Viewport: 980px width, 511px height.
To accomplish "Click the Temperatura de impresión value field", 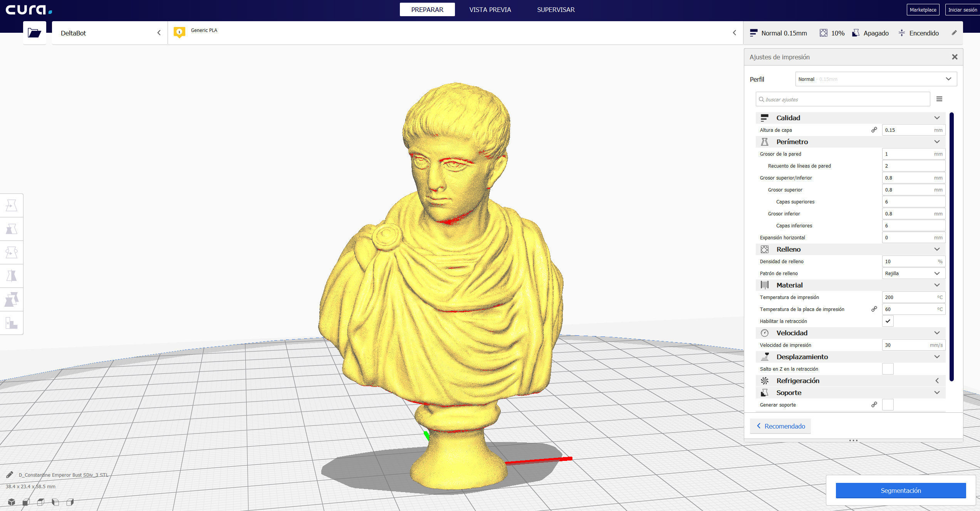I will coord(913,297).
